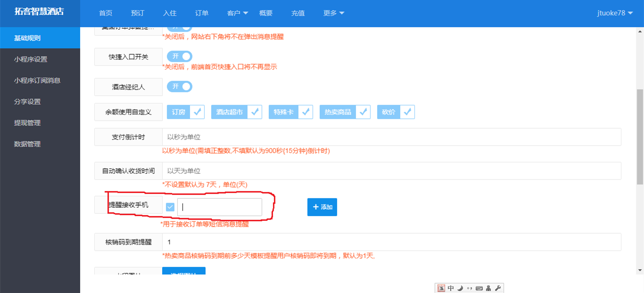The width and height of the screenshot is (644, 293).
Task: Open the IME soft keyboard icon
Action: (479, 288)
